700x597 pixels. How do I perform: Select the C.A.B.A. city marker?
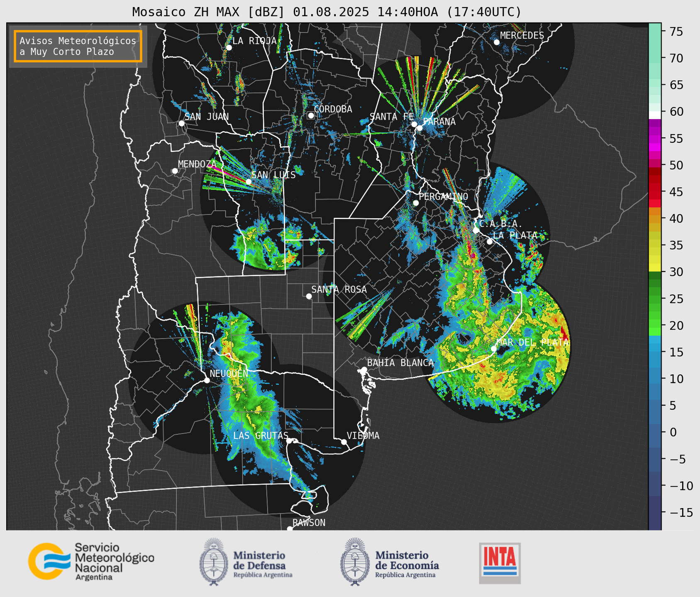point(476,230)
